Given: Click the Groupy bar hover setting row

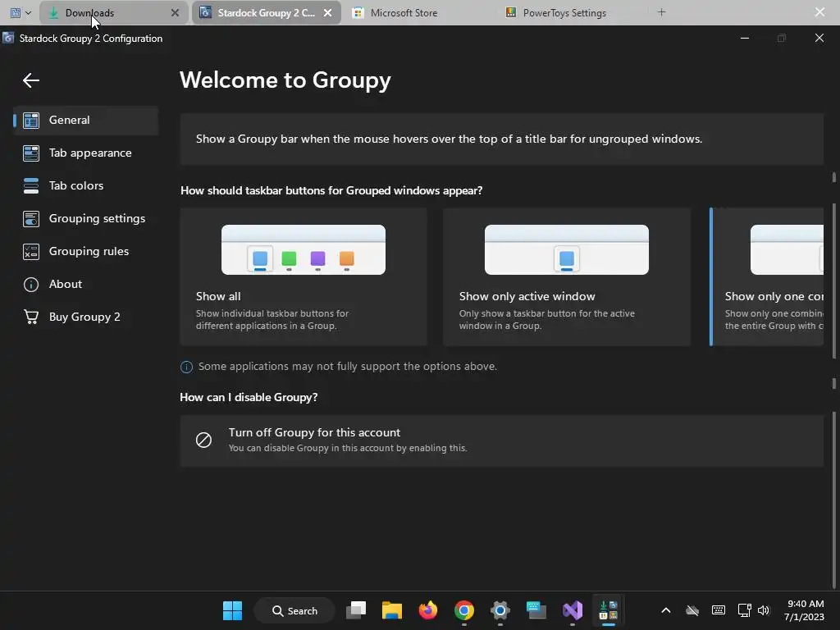Looking at the screenshot, I should pyautogui.click(x=501, y=139).
